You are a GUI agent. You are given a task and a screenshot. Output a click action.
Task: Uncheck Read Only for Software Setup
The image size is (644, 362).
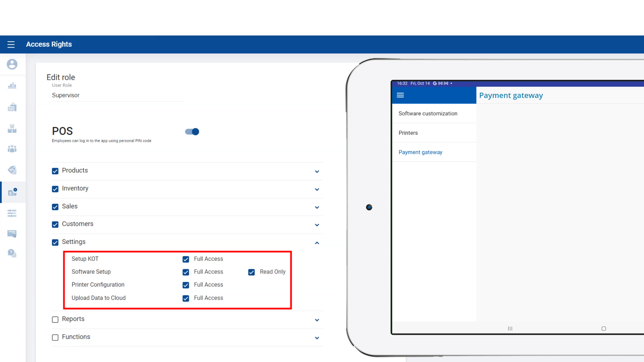coord(252,272)
